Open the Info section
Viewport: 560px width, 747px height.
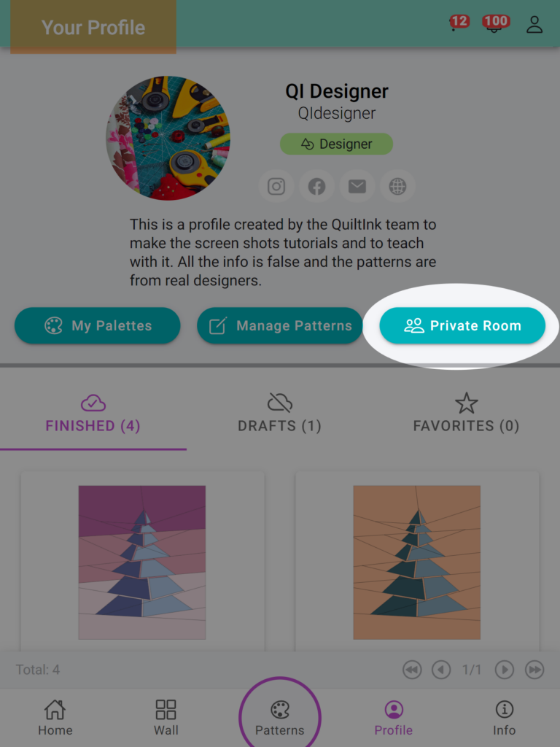tap(504, 718)
